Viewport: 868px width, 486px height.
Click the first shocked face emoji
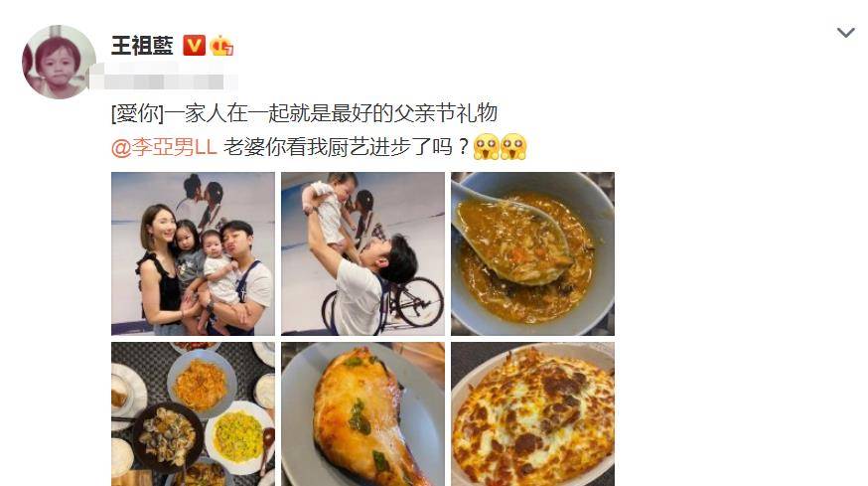pyautogui.click(x=486, y=147)
